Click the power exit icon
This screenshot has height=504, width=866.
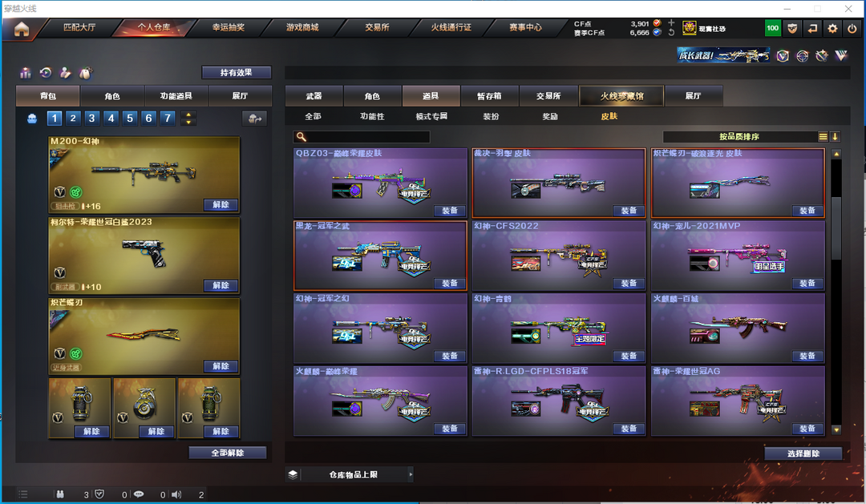point(852,28)
